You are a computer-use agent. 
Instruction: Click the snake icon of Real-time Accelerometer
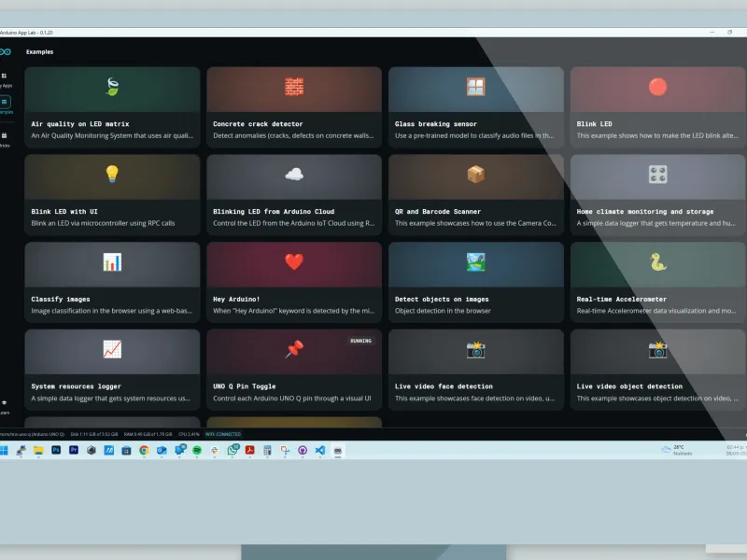[657, 262]
